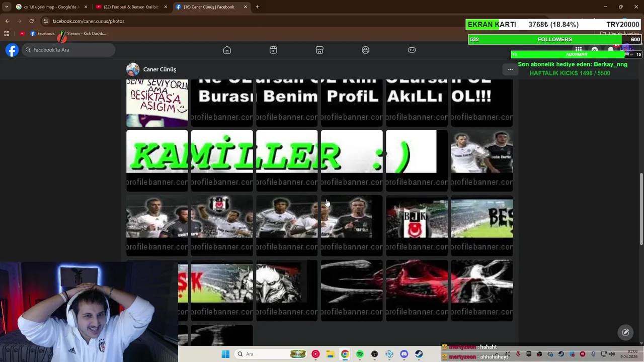Click the taskbar clock and date
The width and height of the screenshot is (644, 362).
(x=629, y=354)
